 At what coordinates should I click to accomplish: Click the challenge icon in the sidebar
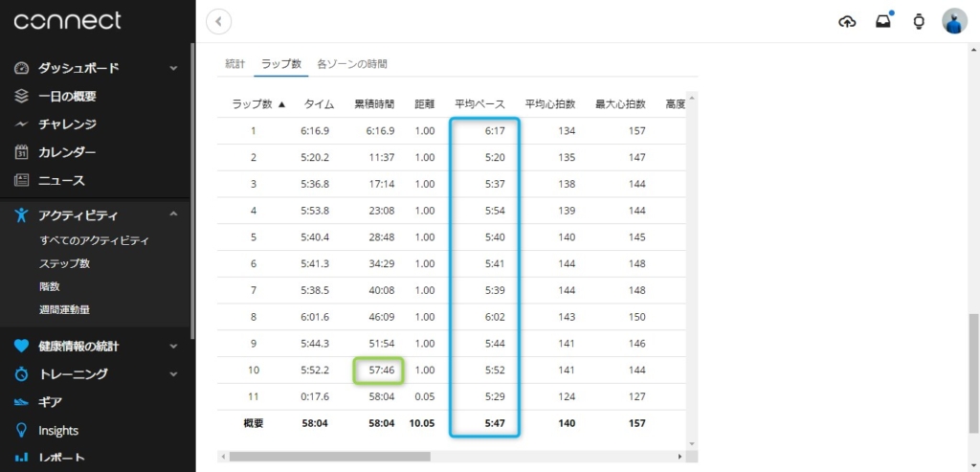pyautogui.click(x=22, y=124)
